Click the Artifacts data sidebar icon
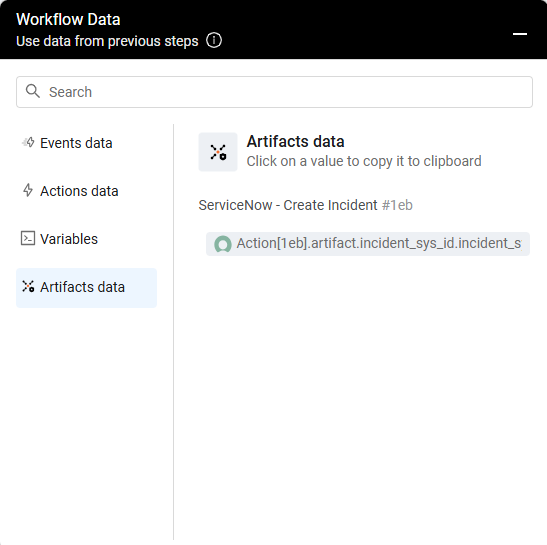The height and width of the screenshot is (545, 547). 28,286
